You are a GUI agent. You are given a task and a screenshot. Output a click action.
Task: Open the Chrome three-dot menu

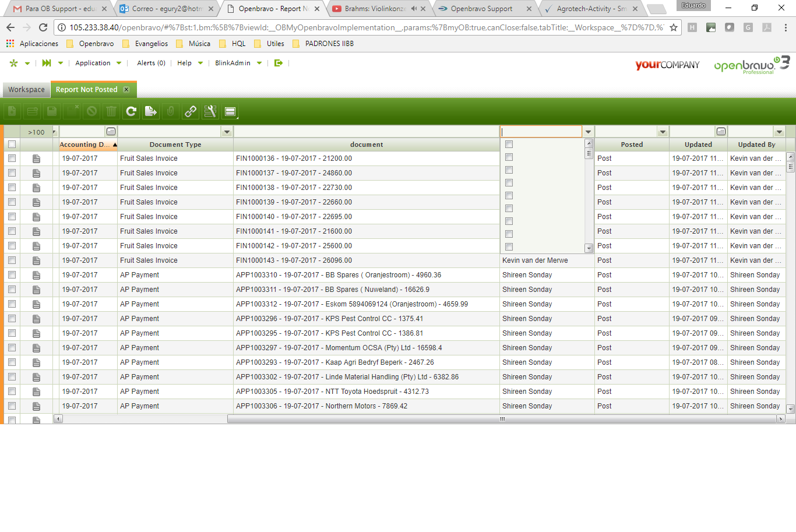click(x=786, y=27)
